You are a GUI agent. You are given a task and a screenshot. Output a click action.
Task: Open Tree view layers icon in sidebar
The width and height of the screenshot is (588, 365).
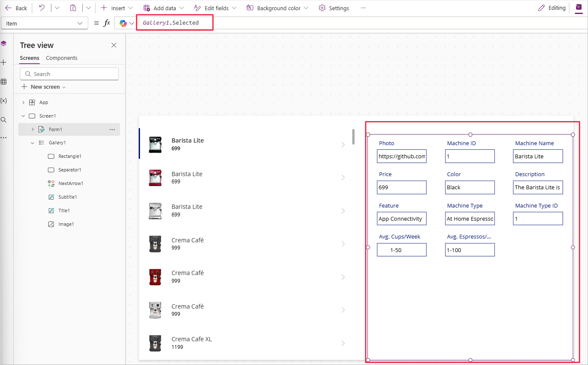4,43
